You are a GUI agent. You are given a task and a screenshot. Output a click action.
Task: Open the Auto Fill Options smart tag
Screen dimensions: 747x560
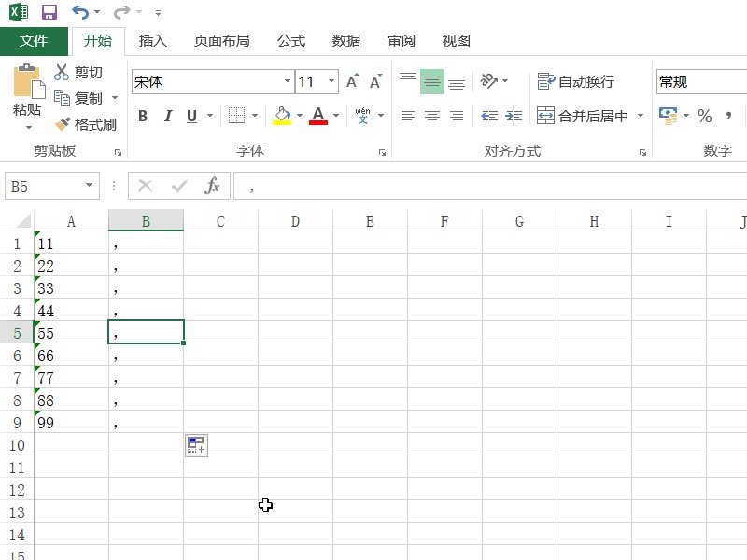195,445
